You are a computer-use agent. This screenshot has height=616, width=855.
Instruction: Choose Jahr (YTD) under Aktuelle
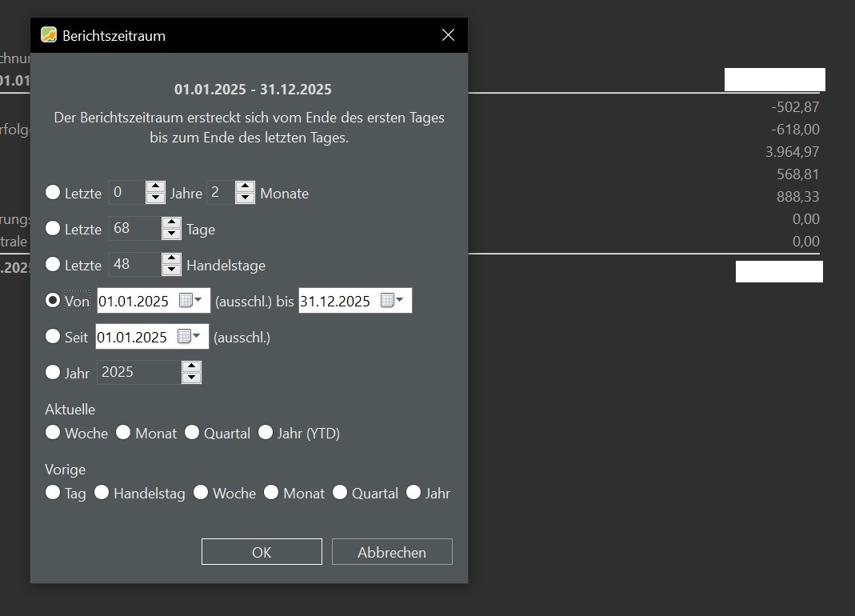point(266,432)
